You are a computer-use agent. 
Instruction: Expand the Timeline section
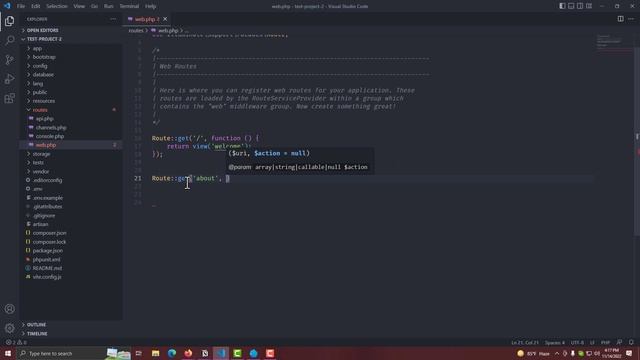point(70,334)
